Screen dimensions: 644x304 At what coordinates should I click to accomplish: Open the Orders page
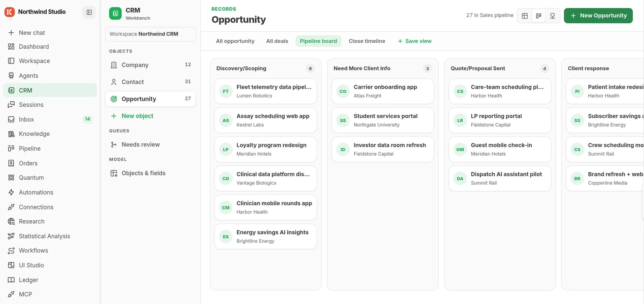click(x=50, y=163)
